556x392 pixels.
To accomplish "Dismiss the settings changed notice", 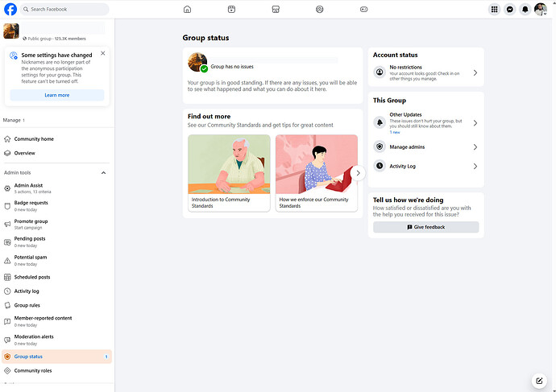I will point(102,53).
